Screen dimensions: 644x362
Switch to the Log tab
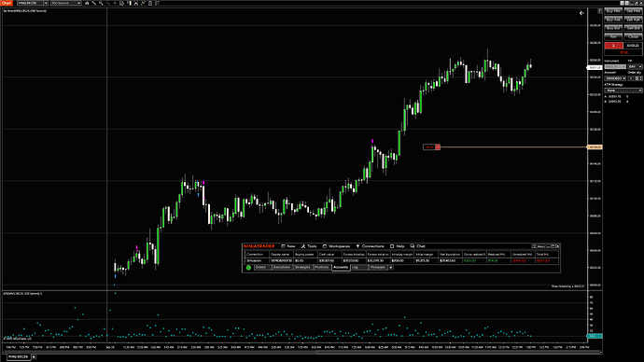tap(359, 267)
